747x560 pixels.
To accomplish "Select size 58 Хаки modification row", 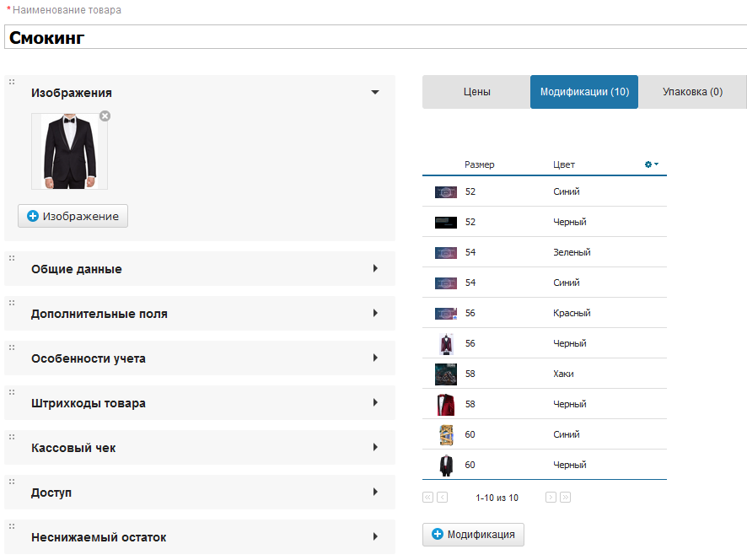I will (545, 374).
